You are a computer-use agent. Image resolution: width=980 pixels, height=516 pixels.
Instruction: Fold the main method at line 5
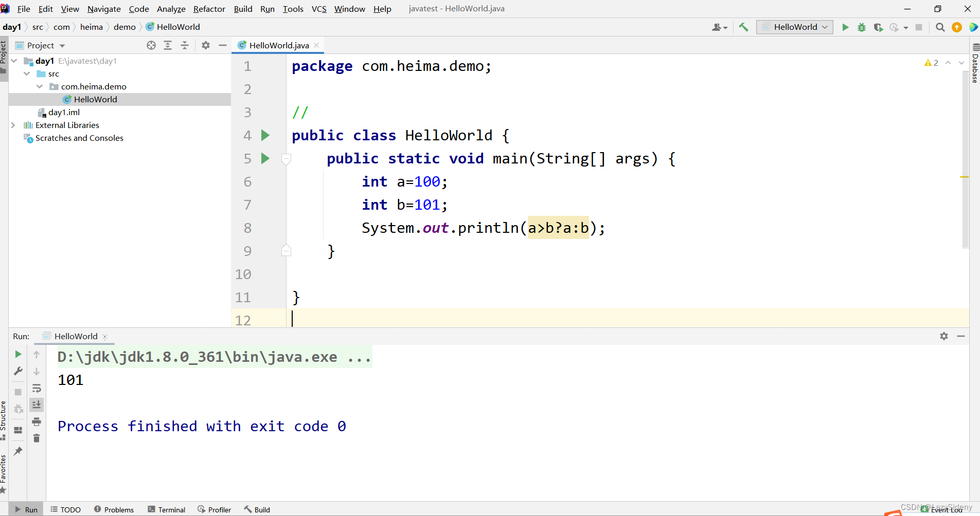tap(287, 159)
